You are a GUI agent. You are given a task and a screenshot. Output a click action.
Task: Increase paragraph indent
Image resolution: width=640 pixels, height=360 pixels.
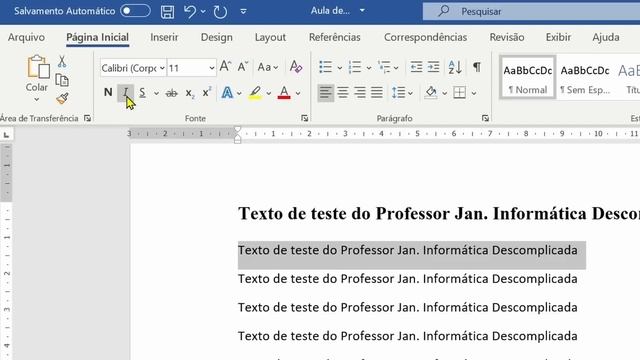click(x=433, y=67)
